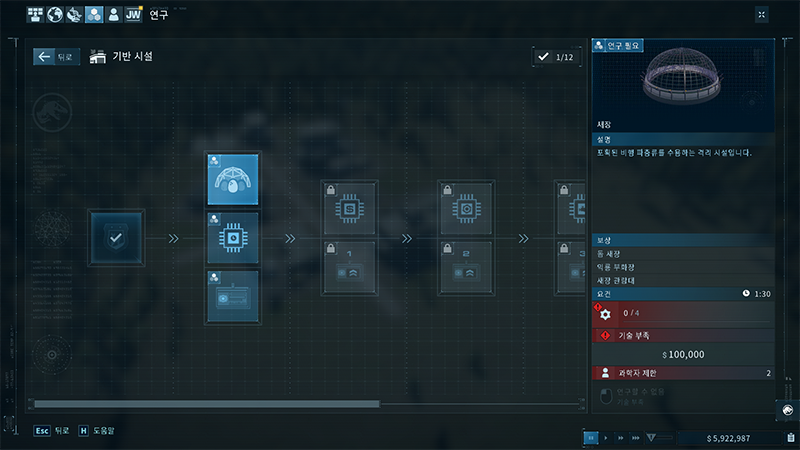
Task: Click the Esc 뒤로 hint
Action: (x=52, y=431)
